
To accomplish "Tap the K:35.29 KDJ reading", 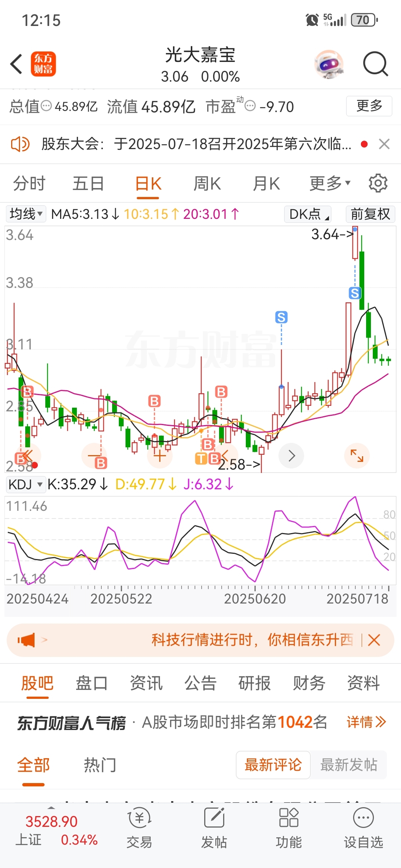I will pyautogui.click(x=77, y=484).
